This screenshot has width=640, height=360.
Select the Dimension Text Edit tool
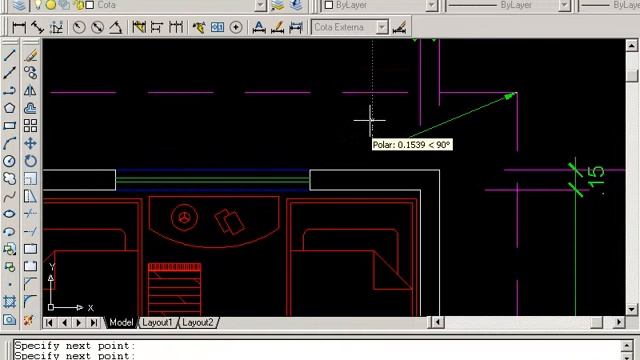[x=277, y=27]
